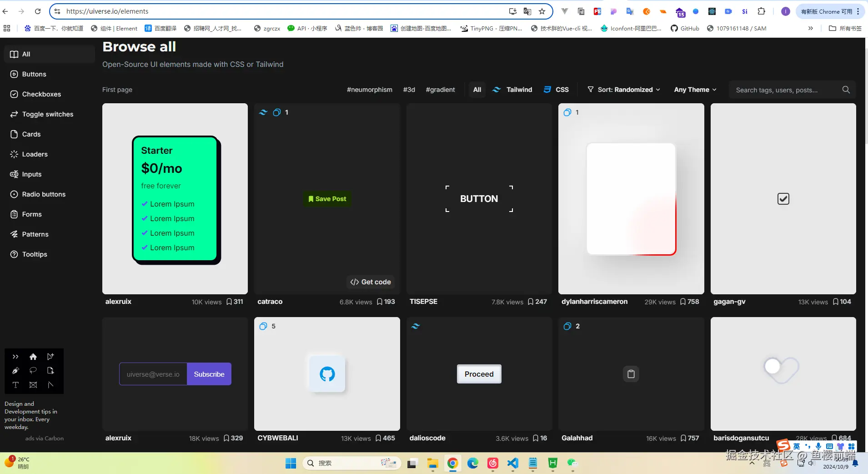The width and height of the screenshot is (868, 474).
Task: Click the clipboard icon in Galahhad's card
Action: [631, 374]
